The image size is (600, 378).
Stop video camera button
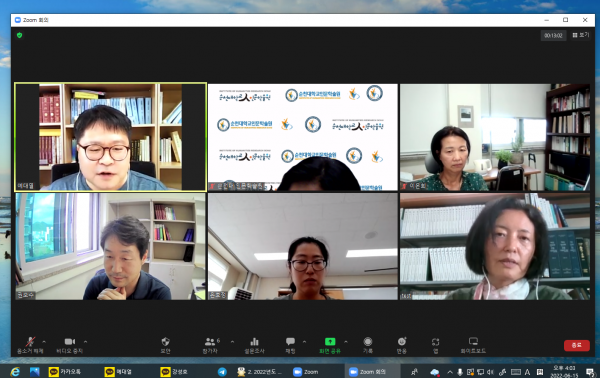(x=70, y=345)
